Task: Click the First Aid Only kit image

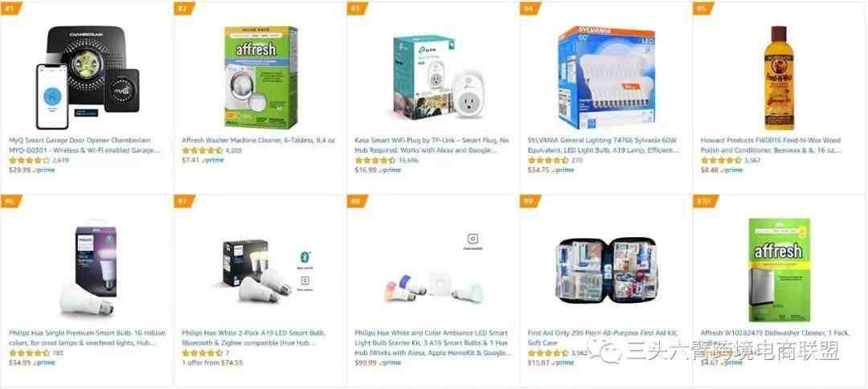Action: pyautogui.click(x=606, y=271)
